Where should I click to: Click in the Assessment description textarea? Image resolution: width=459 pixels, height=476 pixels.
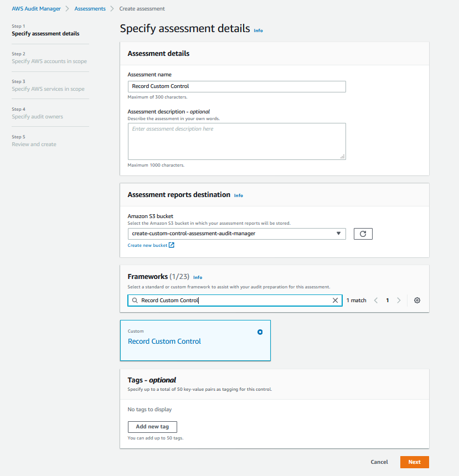[x=236, y=141]
